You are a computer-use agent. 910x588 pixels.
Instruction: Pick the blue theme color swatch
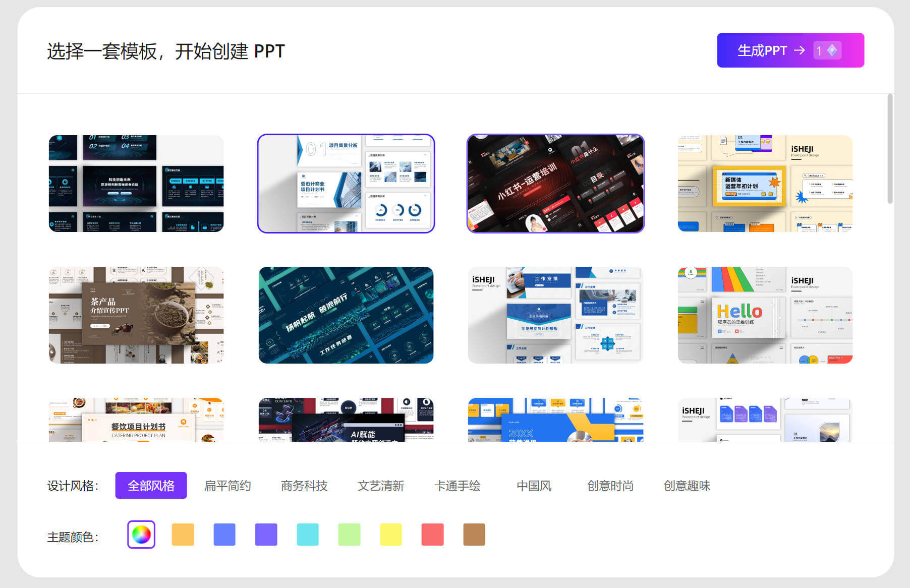point(224,535)
